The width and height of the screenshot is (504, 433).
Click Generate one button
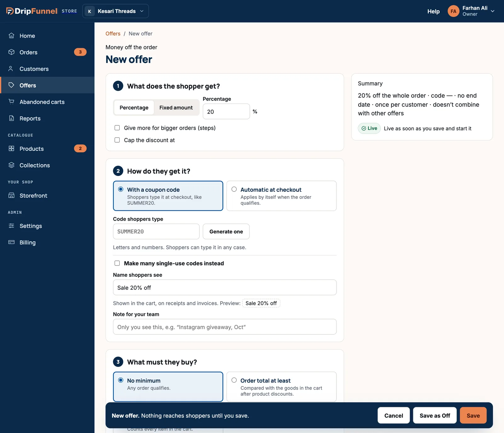(x=226, y=231)
